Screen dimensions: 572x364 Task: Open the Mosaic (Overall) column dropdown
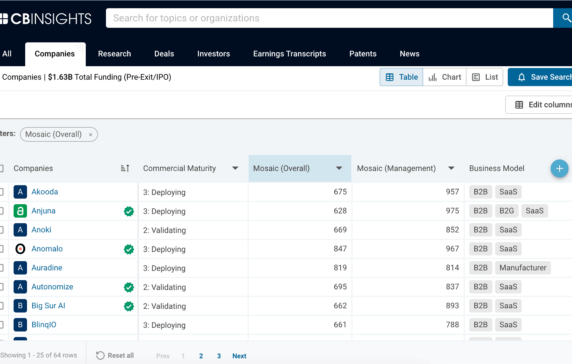(339, 168)
